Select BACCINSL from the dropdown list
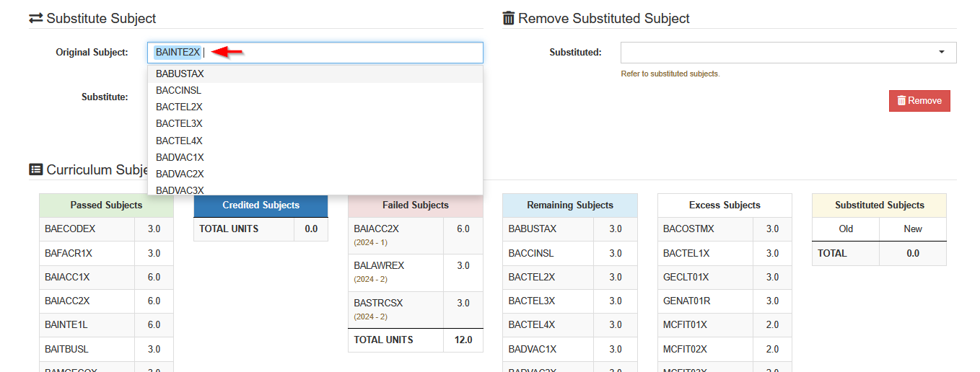 [x=315, y=91]
